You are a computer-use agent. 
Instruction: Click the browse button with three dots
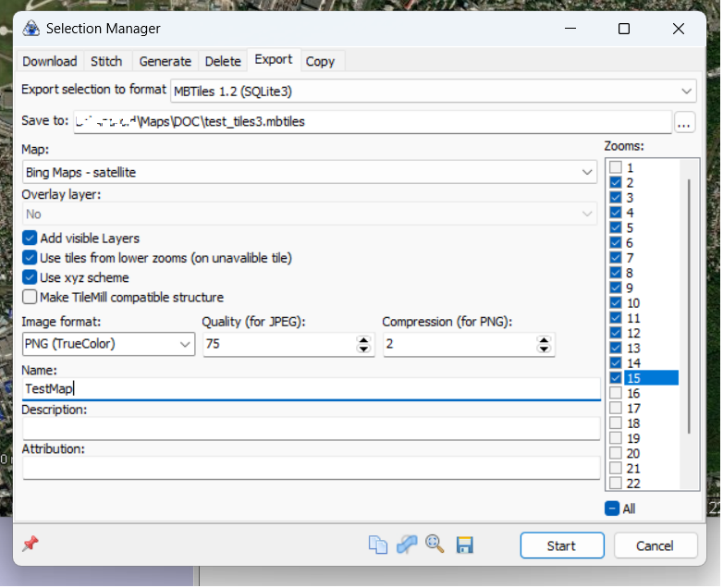(x=684, y=122)
